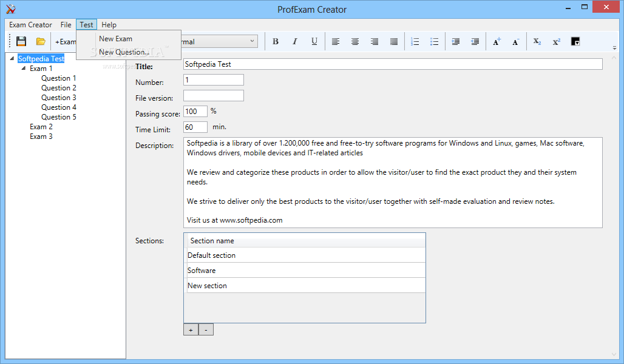The width and height of the screenshot is (624, 364).
Task: Toggle Italic formatting
Action: (x=295, y=41)
